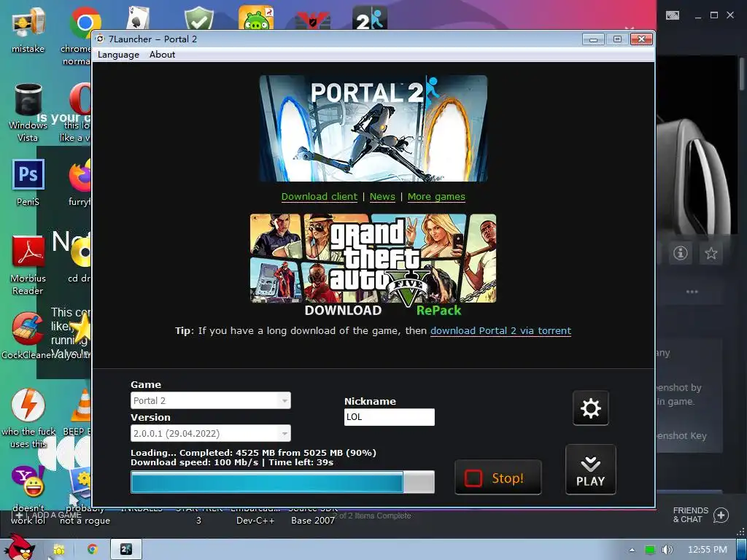Open the More games link

436,197
